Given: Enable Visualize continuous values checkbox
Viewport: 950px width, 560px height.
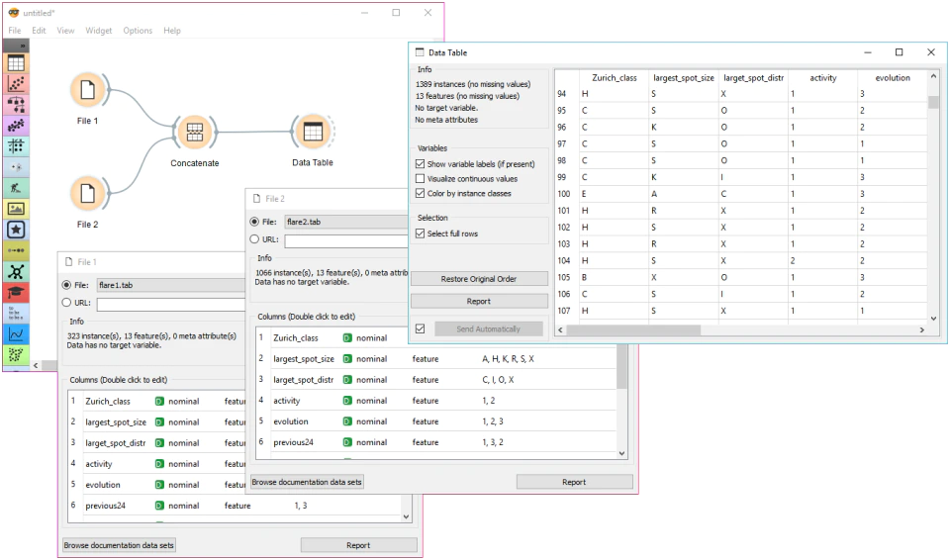Looking at the screenshot, I should [420, 179].
